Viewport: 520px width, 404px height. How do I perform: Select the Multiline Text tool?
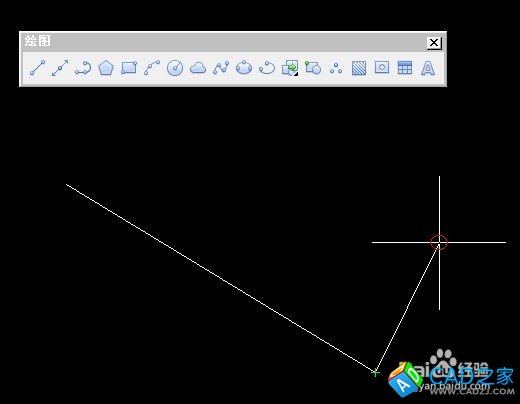point(428,68)
